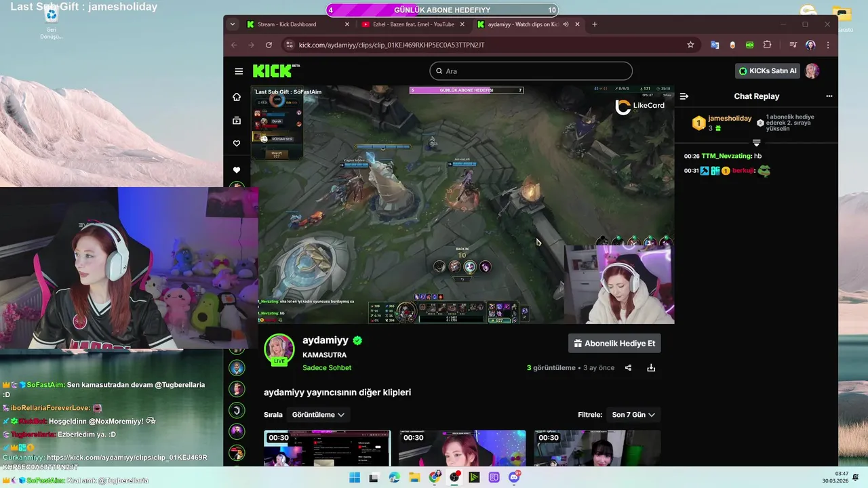The height and width of the screenshot is (488, 868).
Task: Open Microsoft Edge from the taskbar
Action: click(395, 477)
